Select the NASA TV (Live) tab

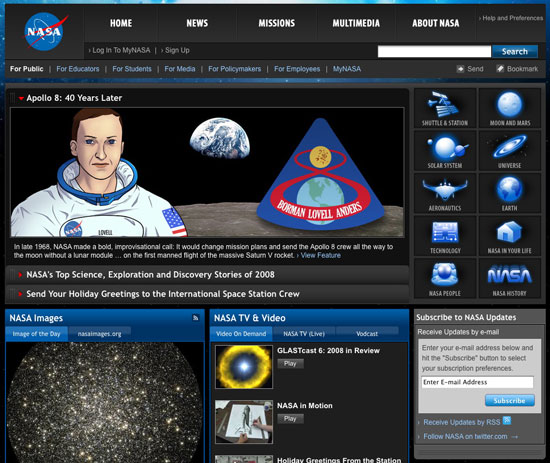click(x=304, y=334)
